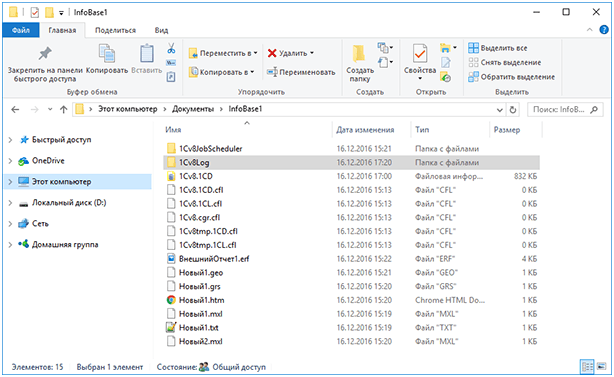Switch to Главная (Home) tab
The height and width of the screenshot is (377, 614).
pos(62,31)
